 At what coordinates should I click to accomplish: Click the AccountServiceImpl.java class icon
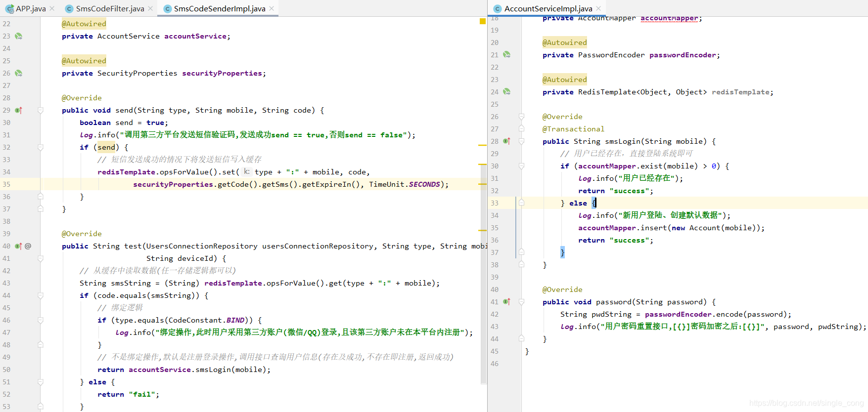click(498, 9)
